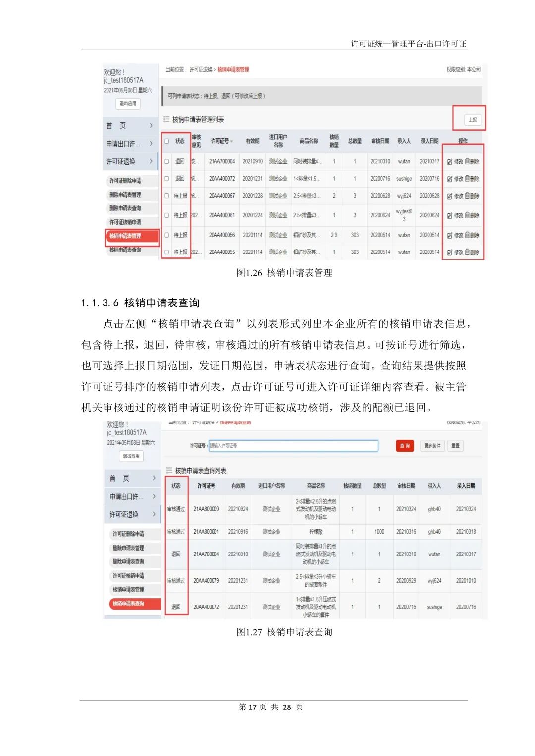
Task: Select the highlighted 核销申请表管理 item in Figure 1.26 sidebar
Action: click(132, 236)
